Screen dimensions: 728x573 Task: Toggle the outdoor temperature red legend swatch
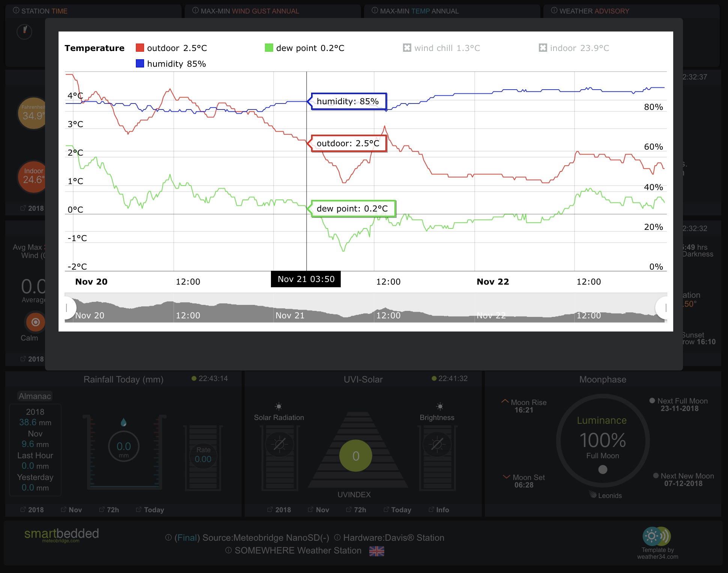[140, 48]
